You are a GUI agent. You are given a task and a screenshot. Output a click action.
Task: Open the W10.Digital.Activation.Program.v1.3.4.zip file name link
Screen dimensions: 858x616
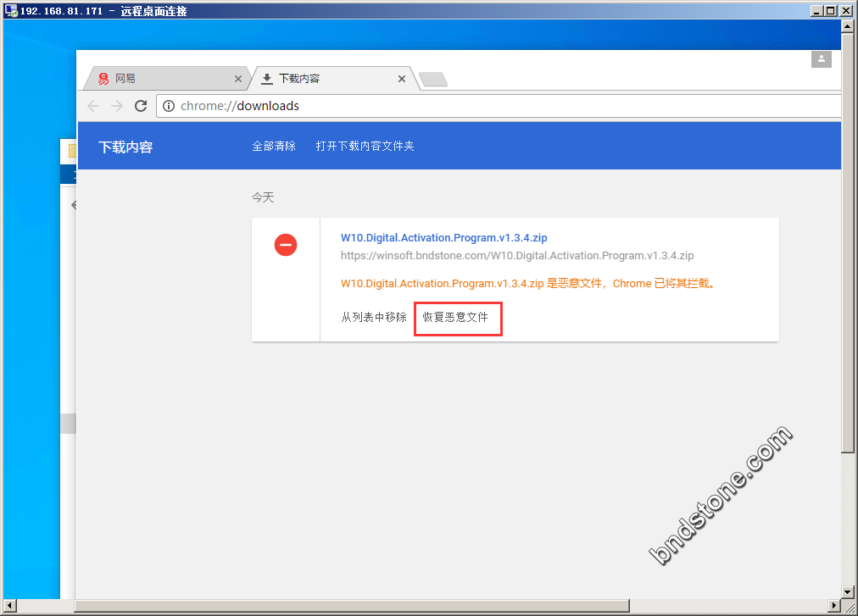(443, 238)
